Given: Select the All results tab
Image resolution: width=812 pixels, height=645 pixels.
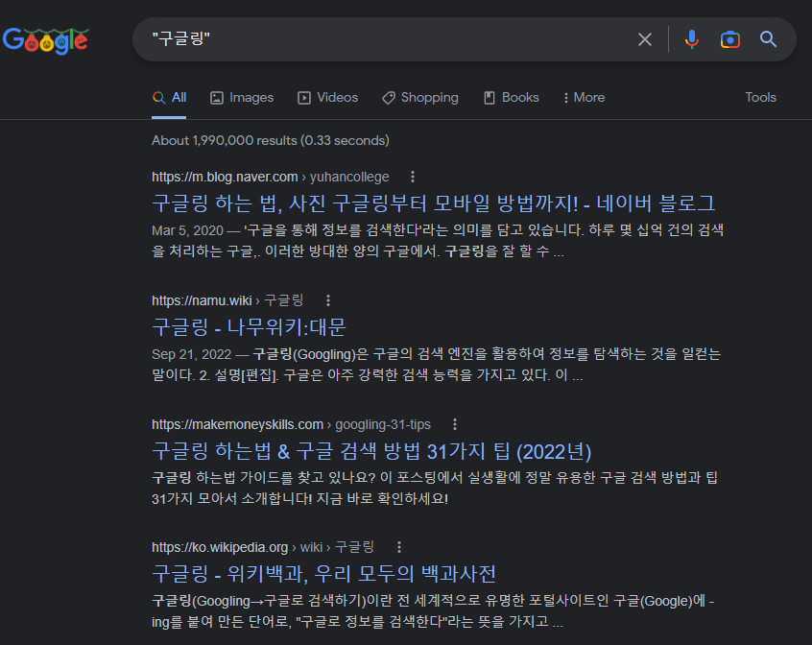Looking at the screenshot, I should (x=169, y=98).
